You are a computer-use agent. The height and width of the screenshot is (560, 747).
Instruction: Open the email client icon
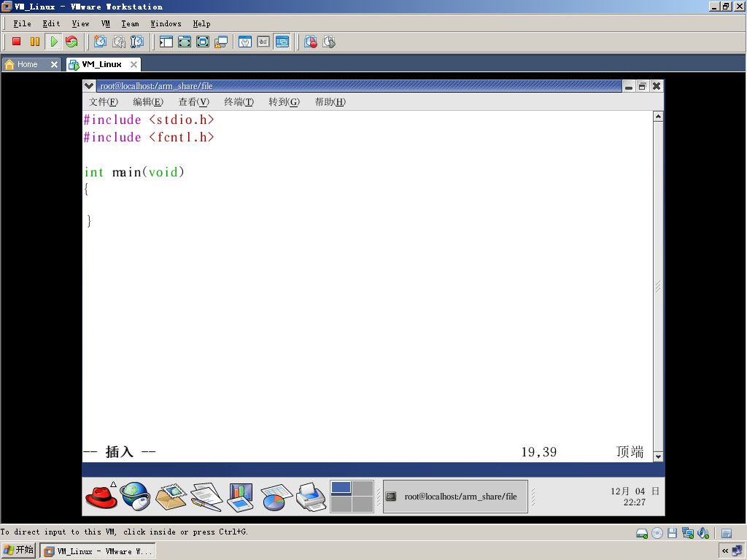click(x=171, y=497)
